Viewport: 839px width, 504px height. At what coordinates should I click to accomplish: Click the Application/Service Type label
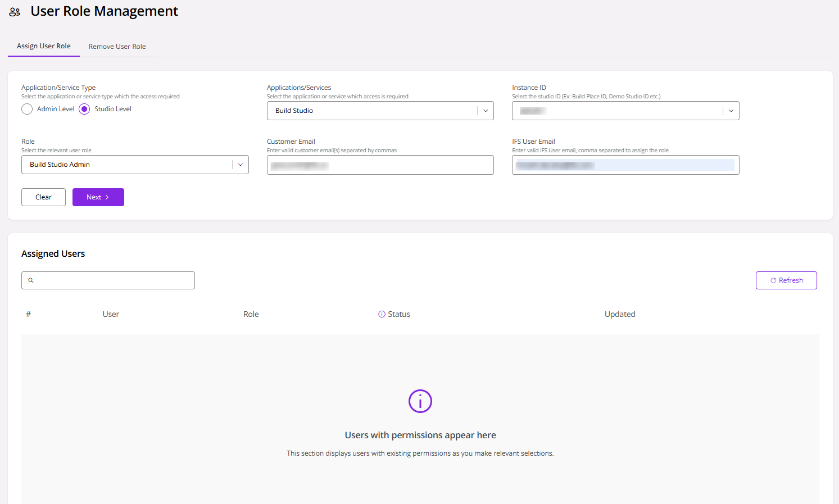(58, 88)
